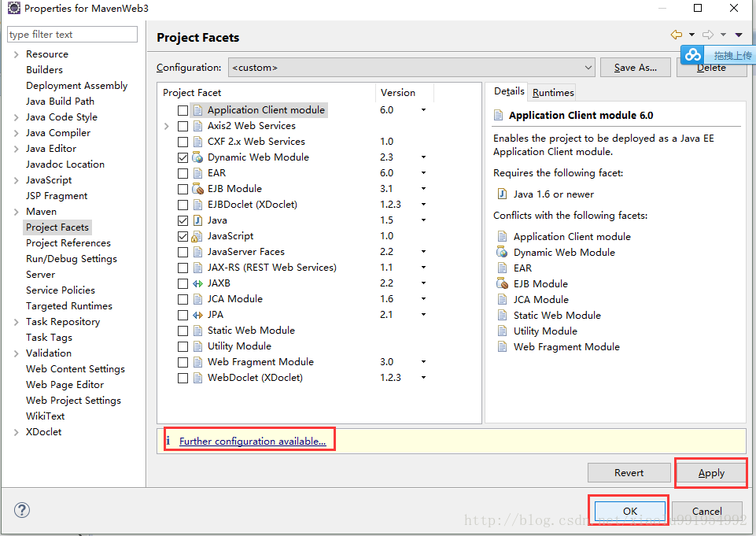Uncheck the JavaScript facet checkbox

183,236
